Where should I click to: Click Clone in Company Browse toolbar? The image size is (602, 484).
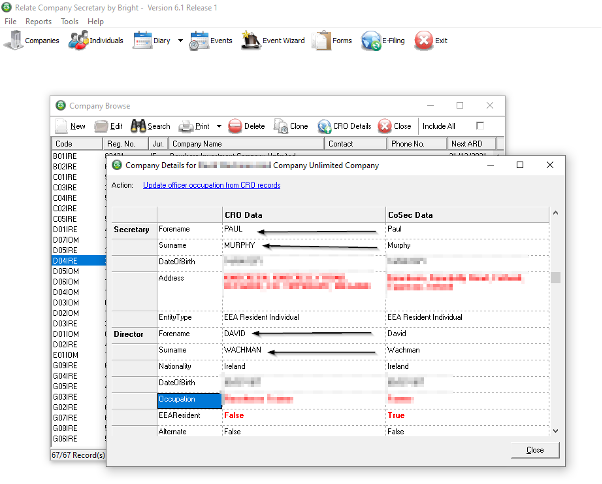click(291, 126)
